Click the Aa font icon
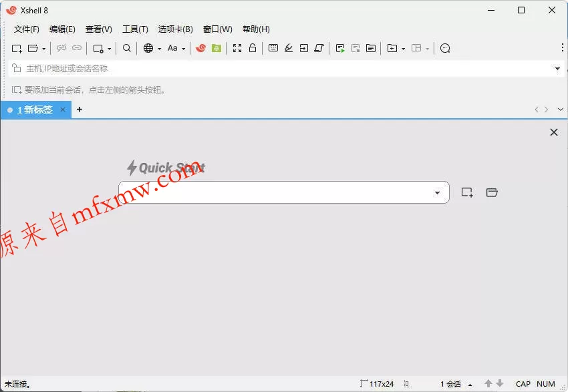The height and width of the screenshot is (392, 568). [x=172, y=48]
